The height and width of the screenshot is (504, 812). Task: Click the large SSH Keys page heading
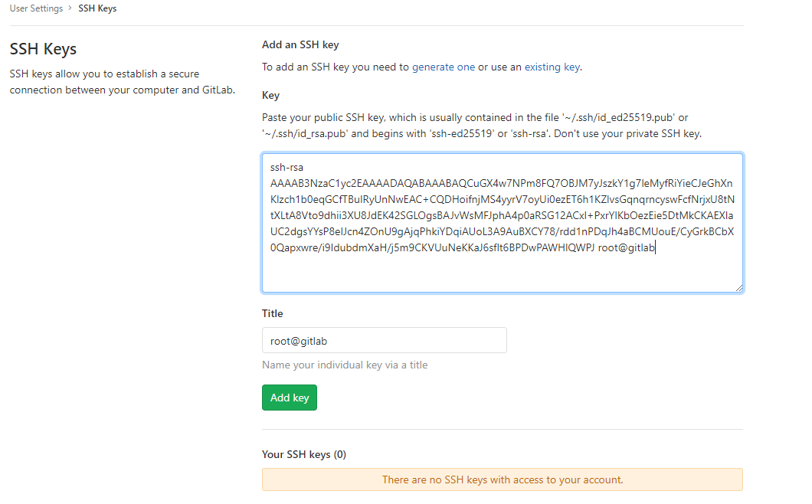point(43,49)
